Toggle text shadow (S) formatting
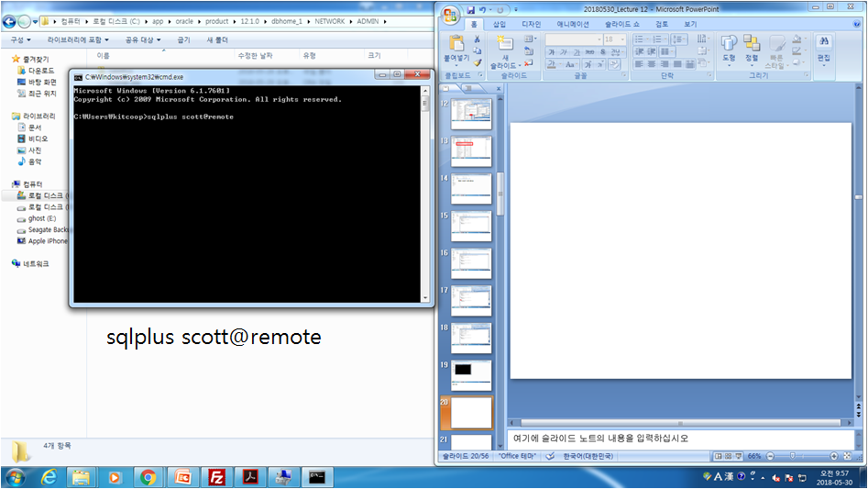The width and height of the screenshot is (868, 489). pyautogui.click(x=603, y=52)
